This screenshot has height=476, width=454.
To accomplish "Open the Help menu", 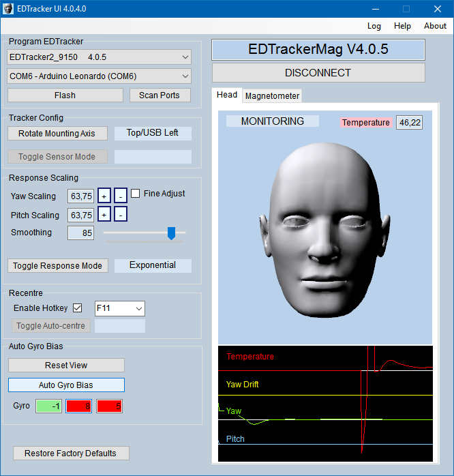I will [402, 26].
